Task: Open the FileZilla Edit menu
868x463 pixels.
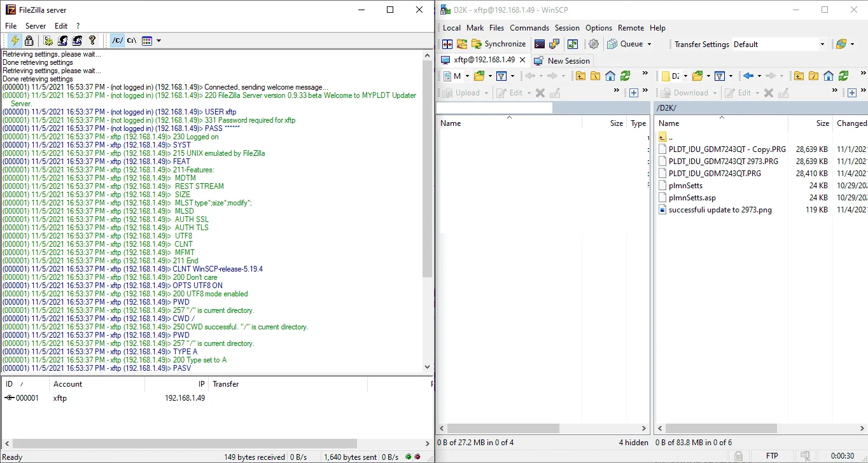Action: pos(61,26)
